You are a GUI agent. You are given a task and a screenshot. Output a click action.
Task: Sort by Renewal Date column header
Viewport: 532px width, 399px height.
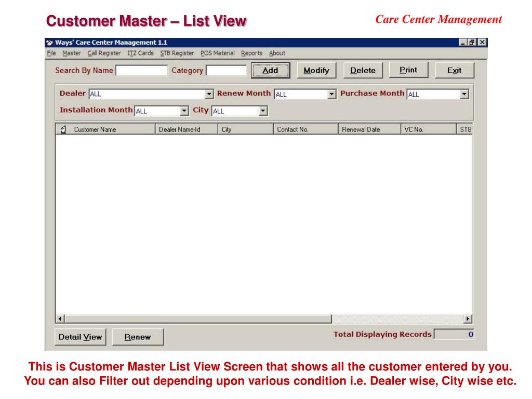pos(369,129)
